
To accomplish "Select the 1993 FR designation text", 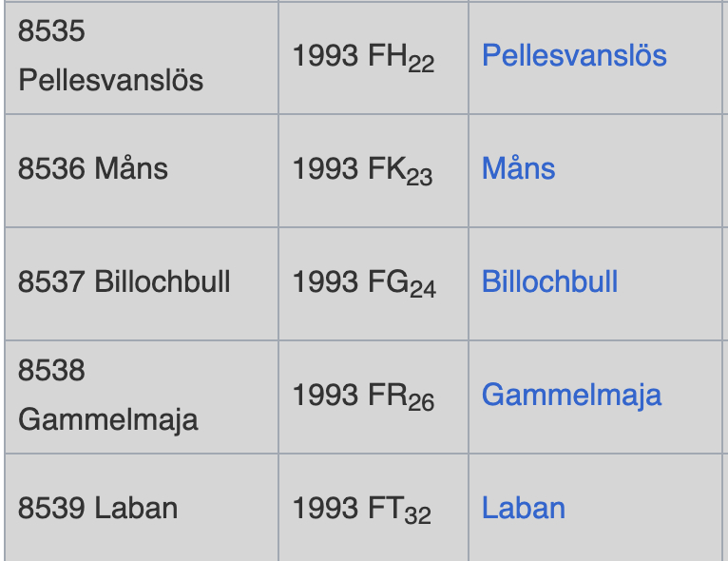I will tap(350, 396).
